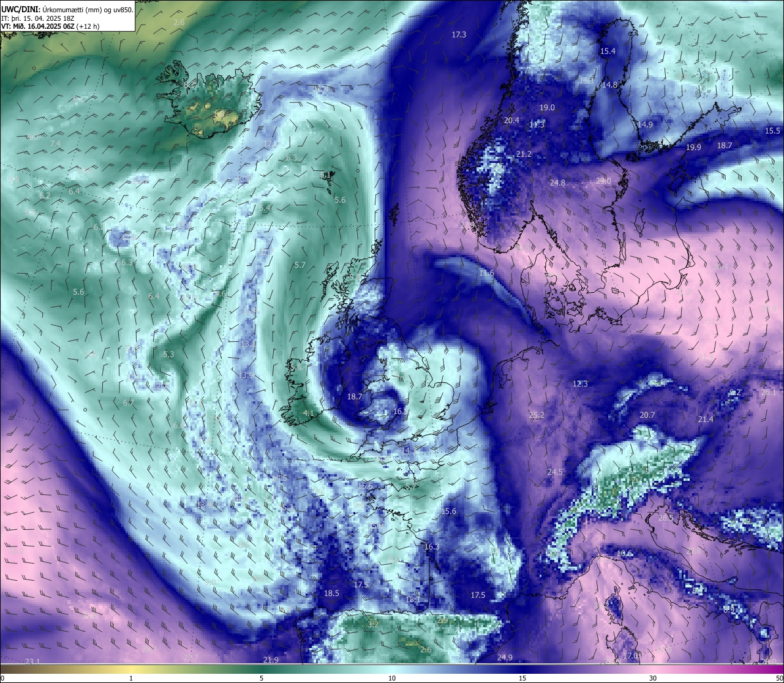Click the map value 21.9 at bottom

coord(271,660)
